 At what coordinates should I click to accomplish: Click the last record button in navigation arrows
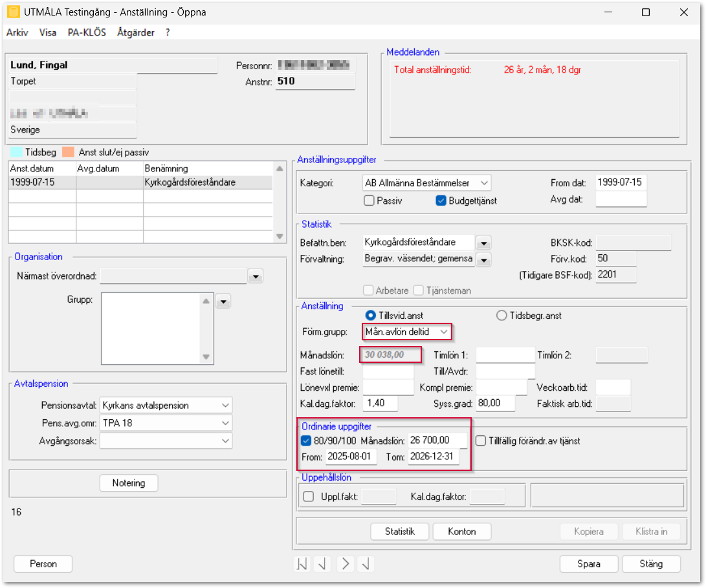tap(366, 563)
